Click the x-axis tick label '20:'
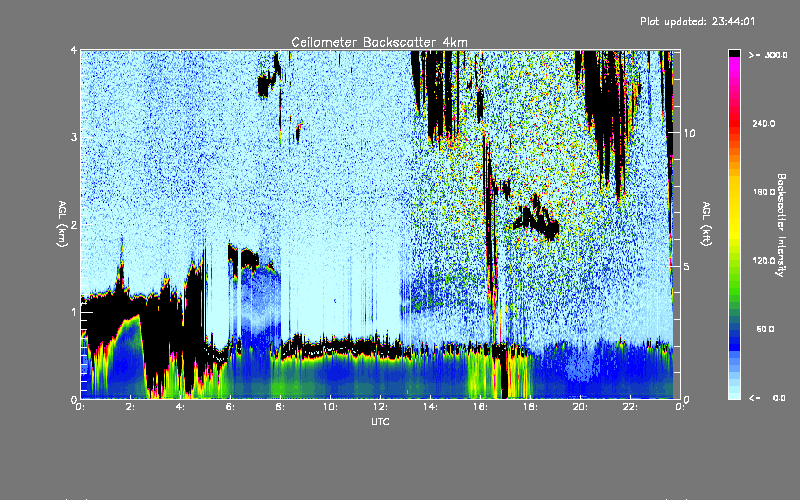800x500 pixels. click(580, 407)
